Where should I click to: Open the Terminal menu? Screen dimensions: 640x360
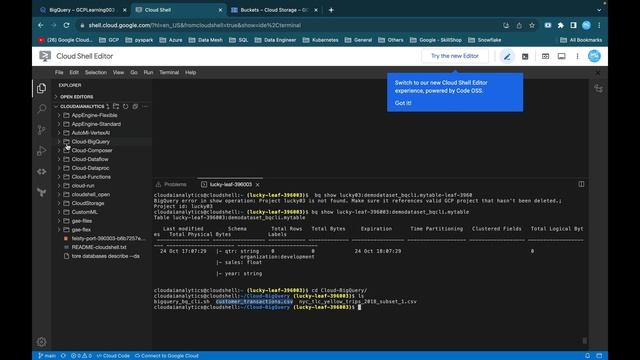169,72
